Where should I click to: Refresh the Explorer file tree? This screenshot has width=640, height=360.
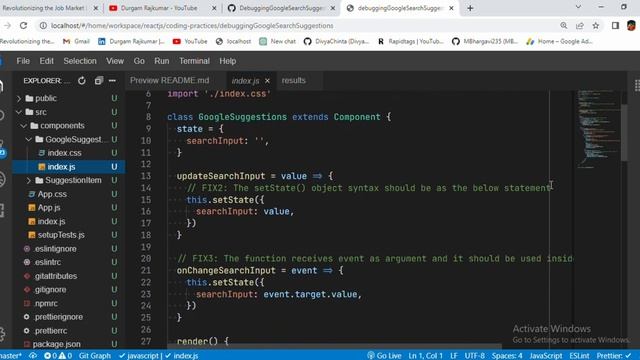82,81
